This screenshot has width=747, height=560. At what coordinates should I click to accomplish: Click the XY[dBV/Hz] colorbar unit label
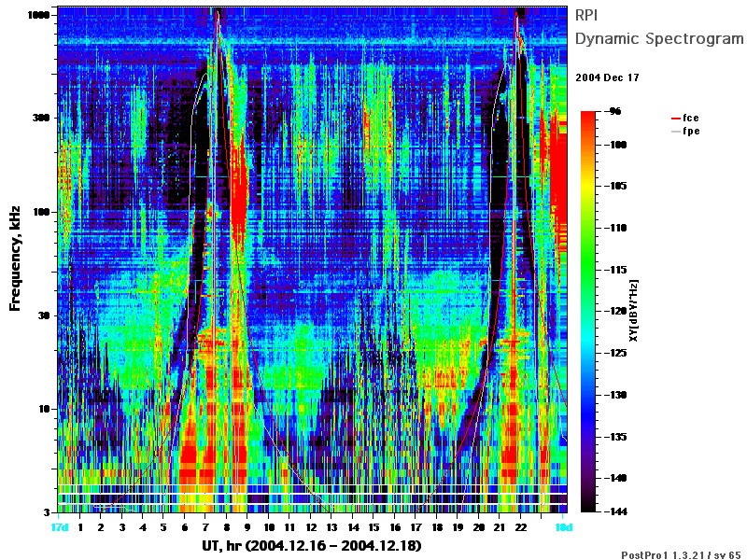[x=634, y=311]
